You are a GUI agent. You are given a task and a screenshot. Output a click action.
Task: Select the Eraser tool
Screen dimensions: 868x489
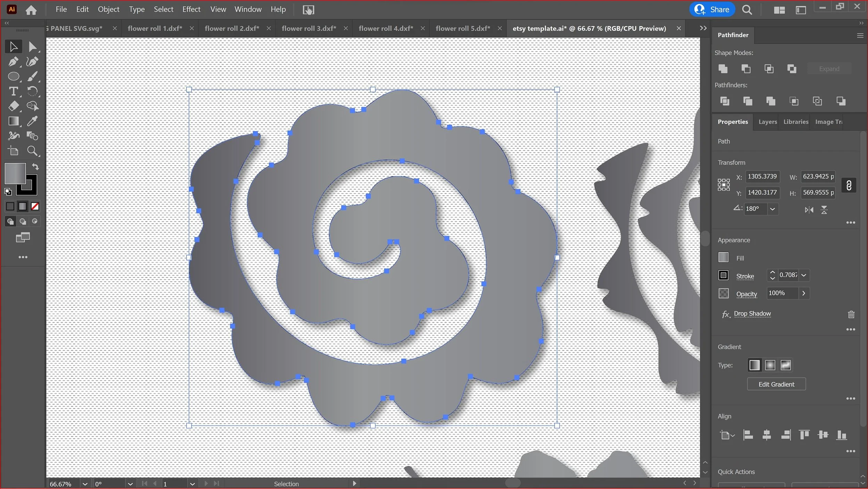click(x=13, y=106)
